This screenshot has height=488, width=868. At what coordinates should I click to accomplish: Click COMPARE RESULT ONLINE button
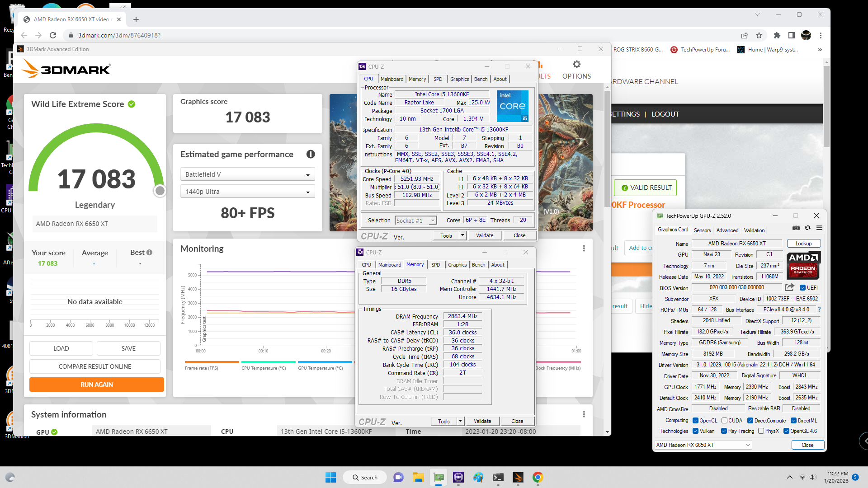pyautogui.click(x=95, y=366)
